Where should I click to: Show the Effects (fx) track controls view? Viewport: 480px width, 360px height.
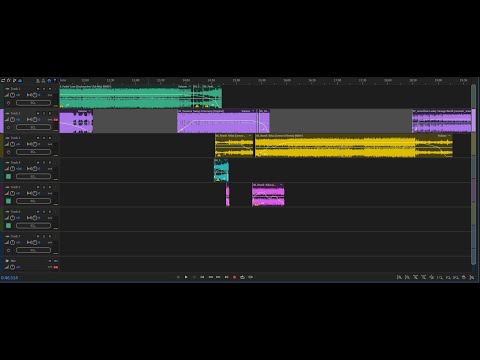[9, 80]
